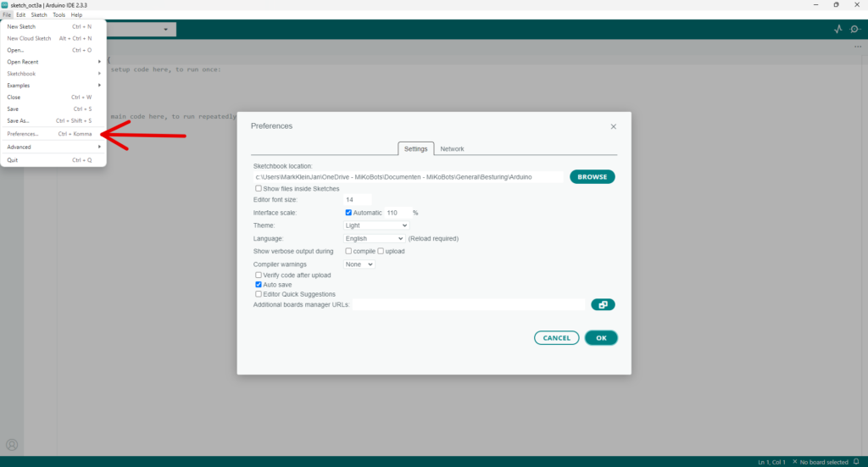
Task: Click the Editor font size field
Action: pos(358,200)
